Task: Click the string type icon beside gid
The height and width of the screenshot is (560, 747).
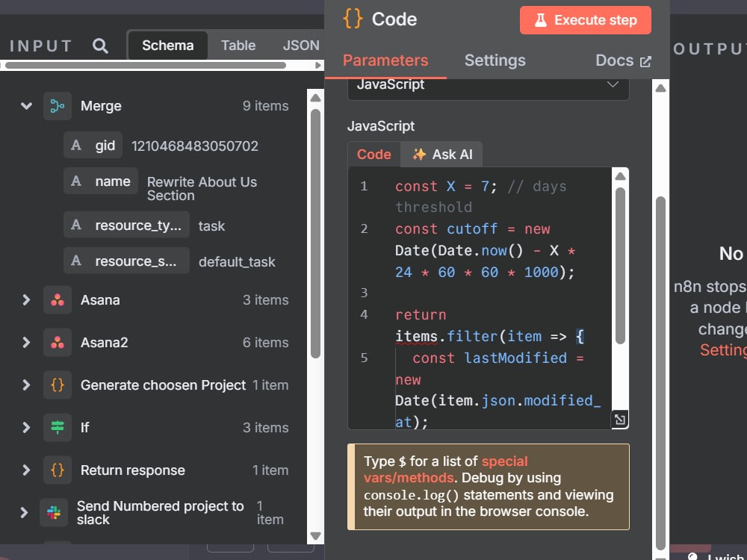Action: (x=75, y=146)
